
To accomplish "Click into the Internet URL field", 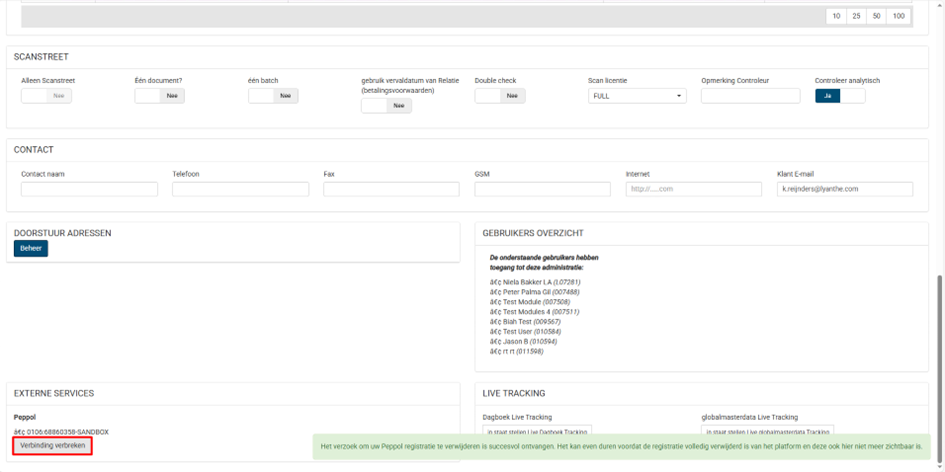I will pos(693,189).
